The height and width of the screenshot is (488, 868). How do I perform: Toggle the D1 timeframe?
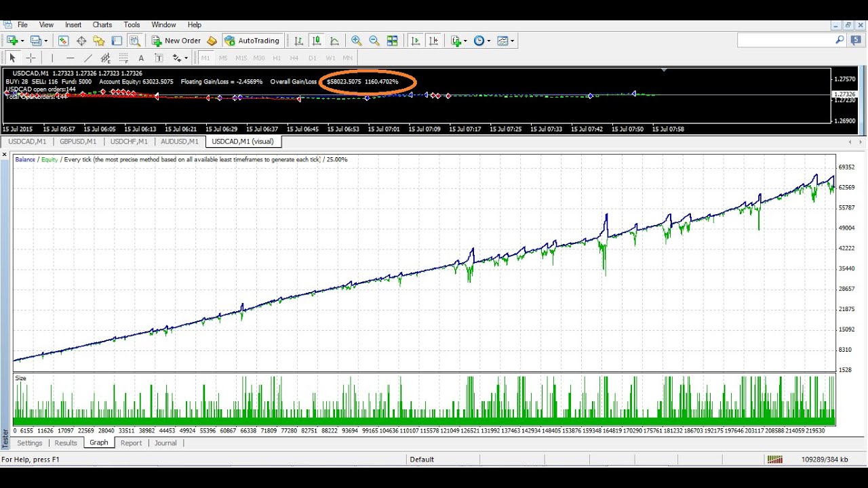313,58
